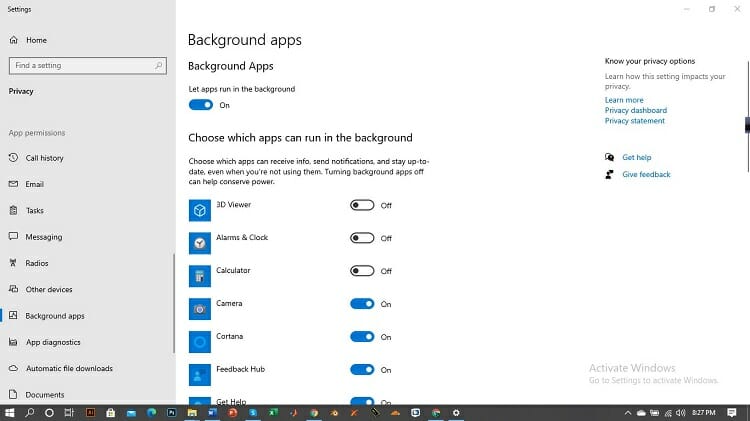Open Call history permissions
Screen dimensions: 750x421
click(x=44, y=158)
